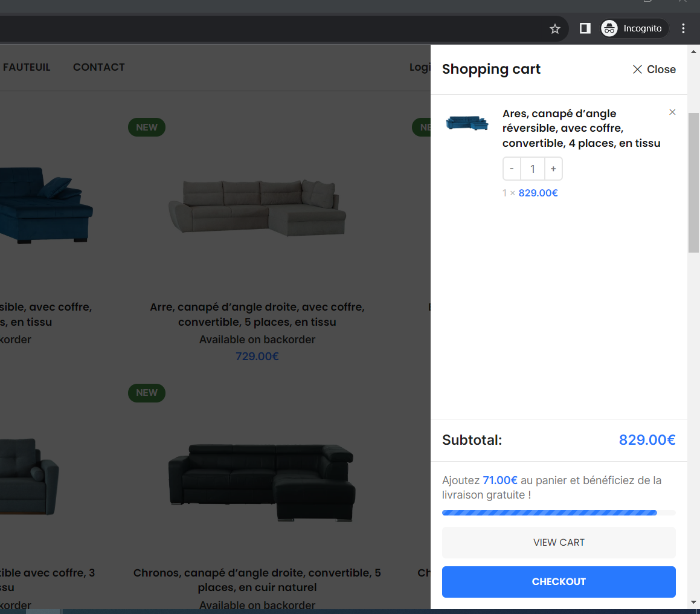Increase Ares sofa quantity with plus button
Image resolution: width=700 pixels, height=614 pixels.
tap(553, 169)
